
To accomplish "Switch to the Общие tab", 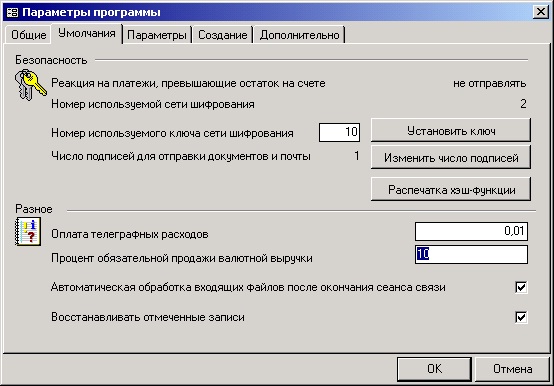I will click(28, 35).
